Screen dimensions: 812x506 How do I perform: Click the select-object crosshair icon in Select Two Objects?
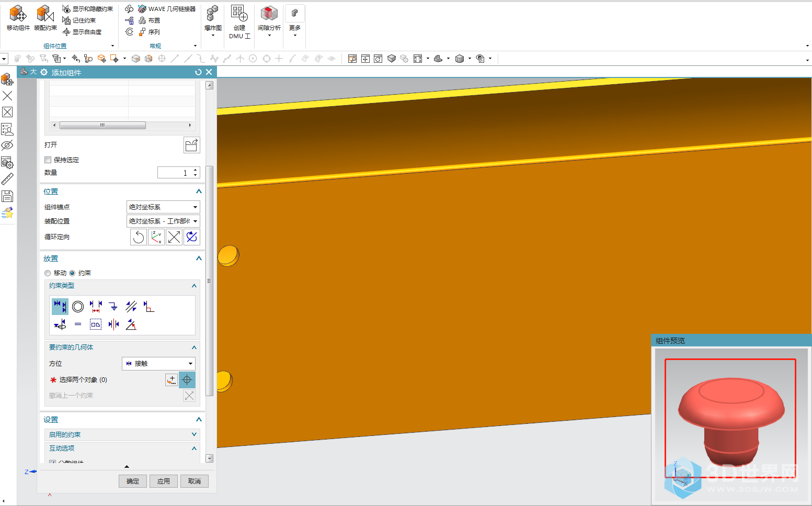point(187,380)
